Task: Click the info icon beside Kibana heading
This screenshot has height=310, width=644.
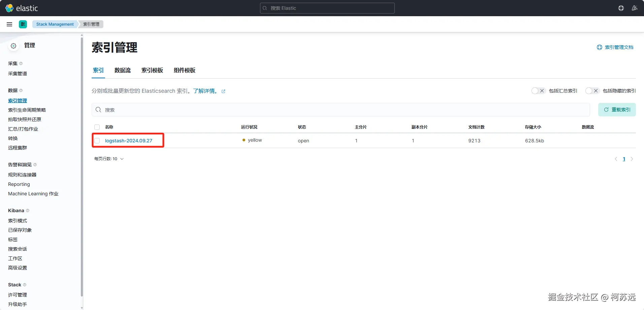Action: click(28, 210)
